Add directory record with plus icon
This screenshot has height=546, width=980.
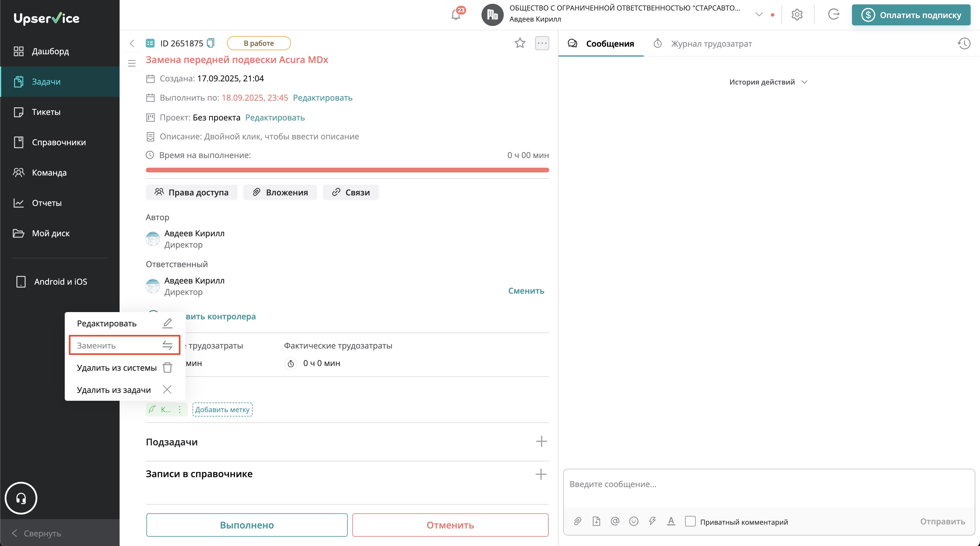(541, 474)
